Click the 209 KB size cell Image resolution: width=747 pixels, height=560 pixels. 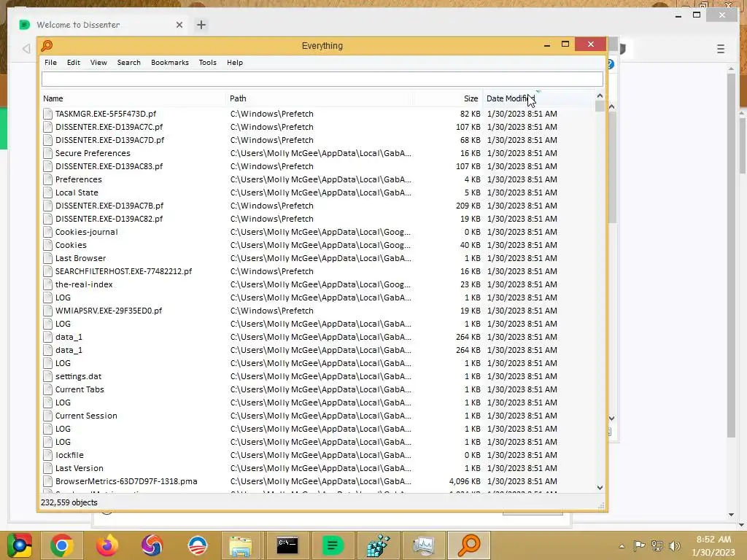pyautogui.click(x=468, y=206)
